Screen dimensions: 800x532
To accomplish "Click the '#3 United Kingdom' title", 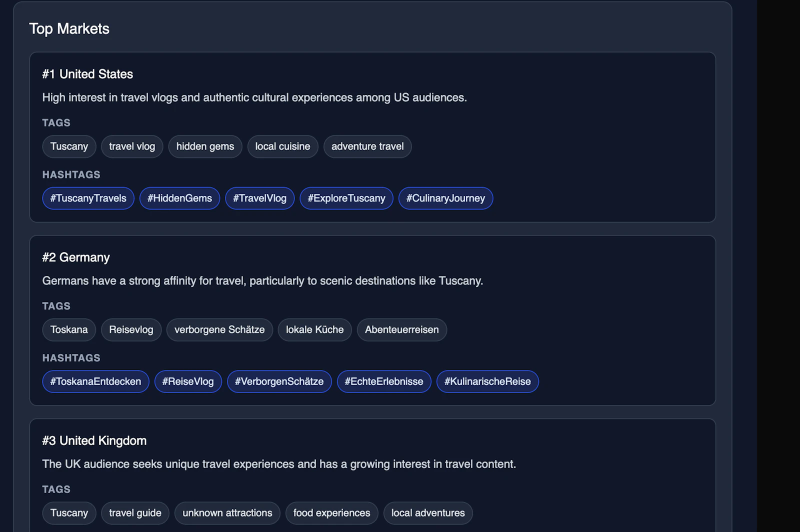I will 94,440.
